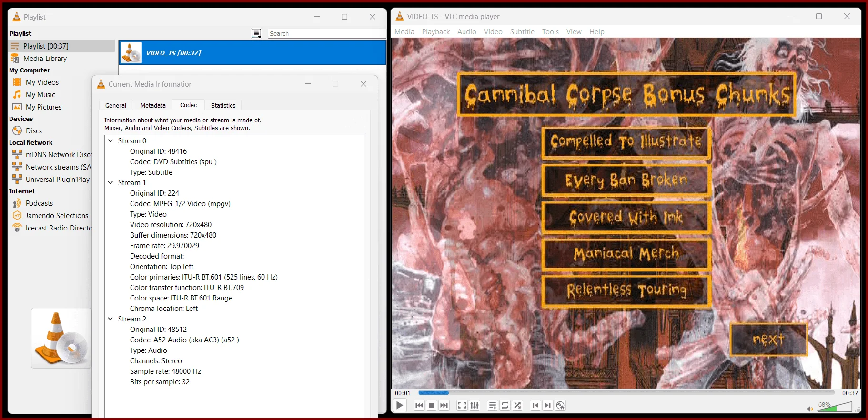Open the Video menu
The width and height of the screenshot is (868, 420).
click(493, 32)
